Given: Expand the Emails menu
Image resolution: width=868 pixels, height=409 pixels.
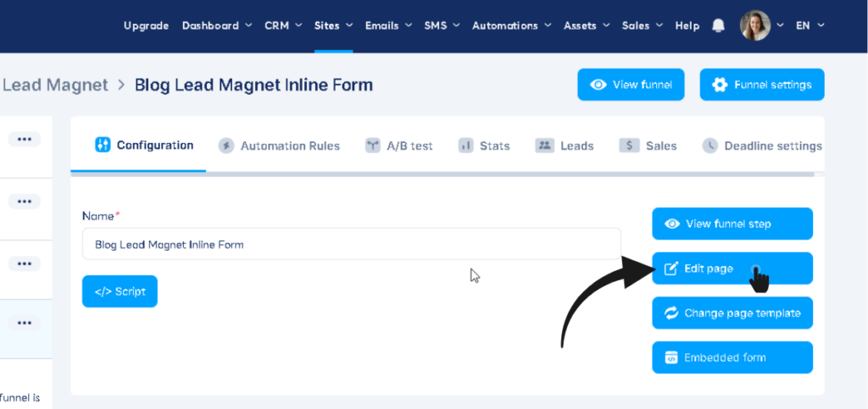Looking at the screenshot, I should click(388, 26).
